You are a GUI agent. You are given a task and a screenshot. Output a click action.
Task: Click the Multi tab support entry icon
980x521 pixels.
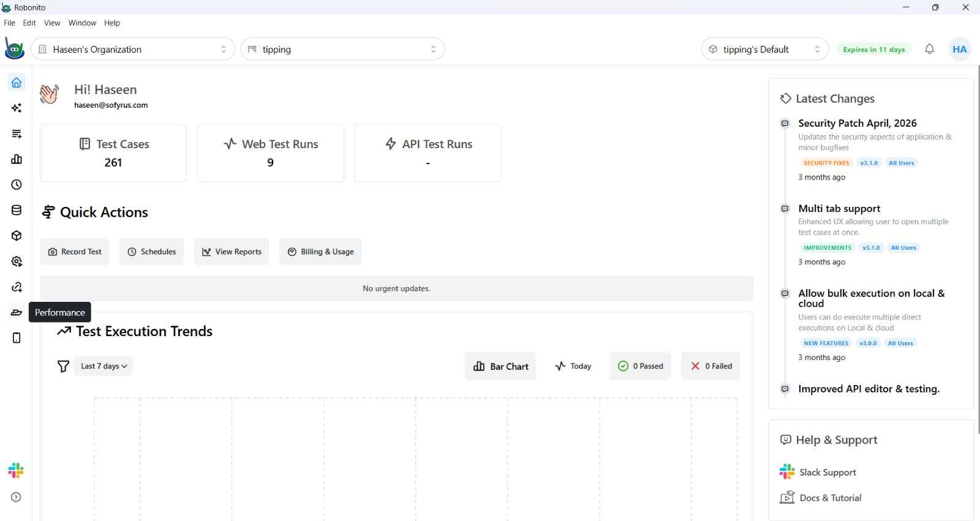click(785, 209)
